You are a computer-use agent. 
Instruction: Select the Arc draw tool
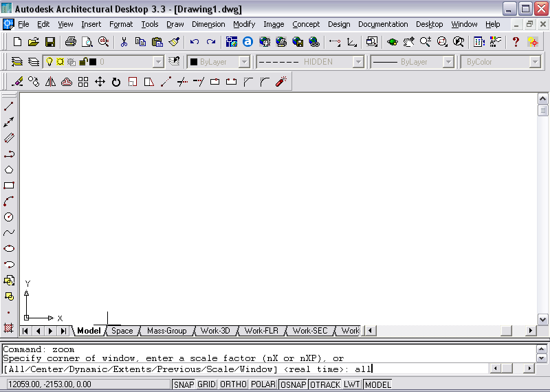pos(9,201)
